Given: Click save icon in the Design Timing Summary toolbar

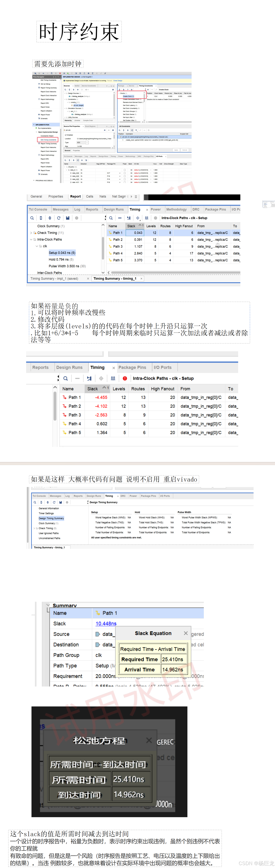Looking at the screenshot, I should [x=60, y=502].
